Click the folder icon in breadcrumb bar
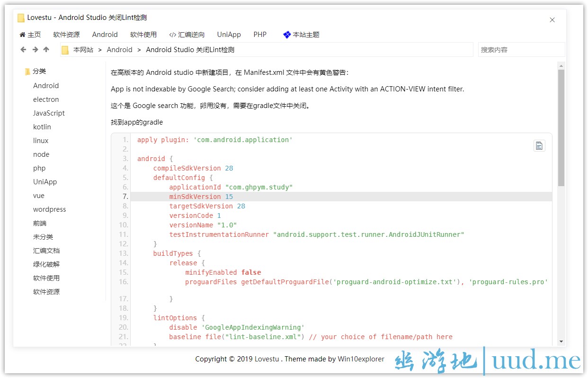588x378 pixels. click(x=65, y=50)
